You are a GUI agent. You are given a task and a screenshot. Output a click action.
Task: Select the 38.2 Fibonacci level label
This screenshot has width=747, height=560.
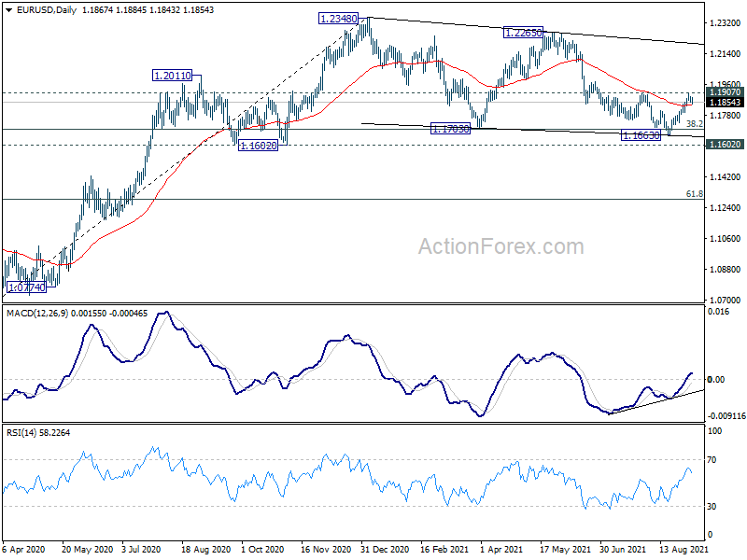tap(693, 123)
